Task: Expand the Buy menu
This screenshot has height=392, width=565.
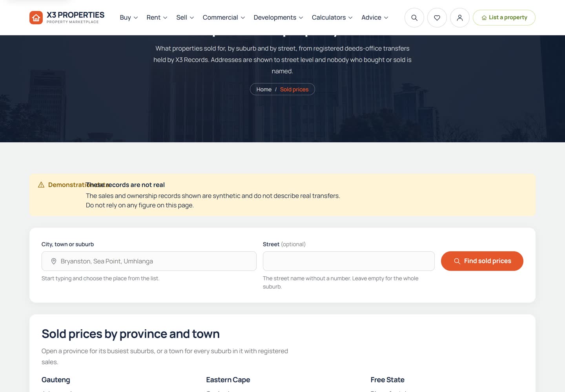Action: click(129, 18)
